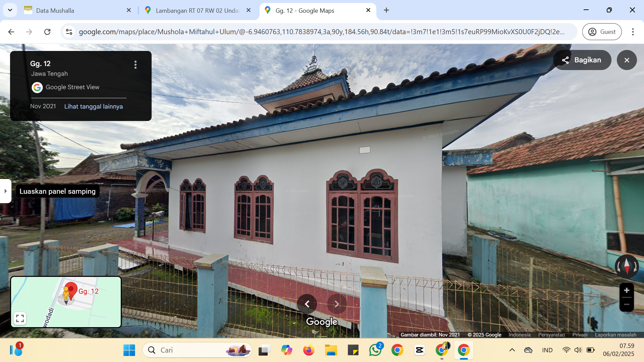Open Wi-Fi network settings icon
Screen dimensions: 644x362
566,350
